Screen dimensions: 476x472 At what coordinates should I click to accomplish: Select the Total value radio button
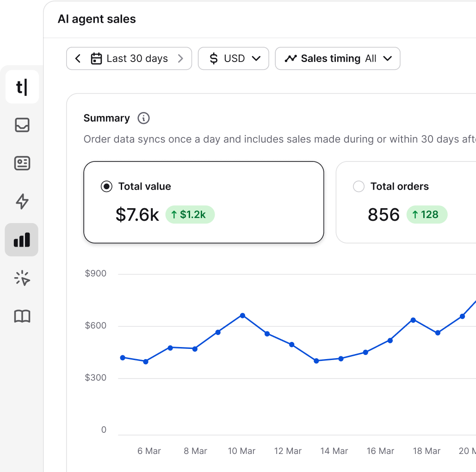coord(106,186)
